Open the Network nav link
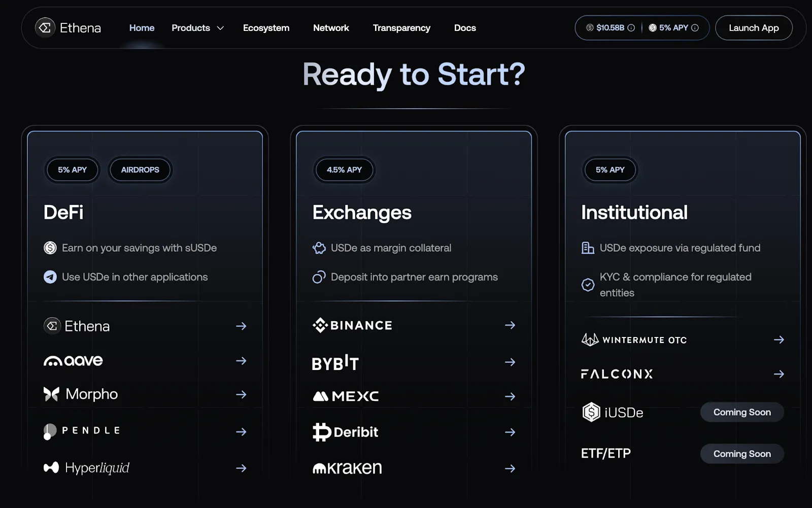812x508 pixels. [x=331, y=28]
